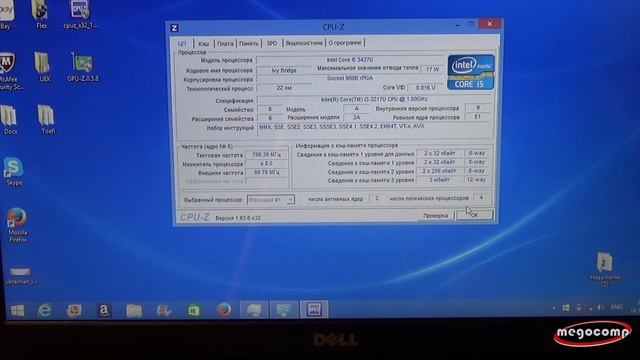640x360 pixels.
Task: Open the green Store icon in the taskbar
Action: [x=193, y=311]
